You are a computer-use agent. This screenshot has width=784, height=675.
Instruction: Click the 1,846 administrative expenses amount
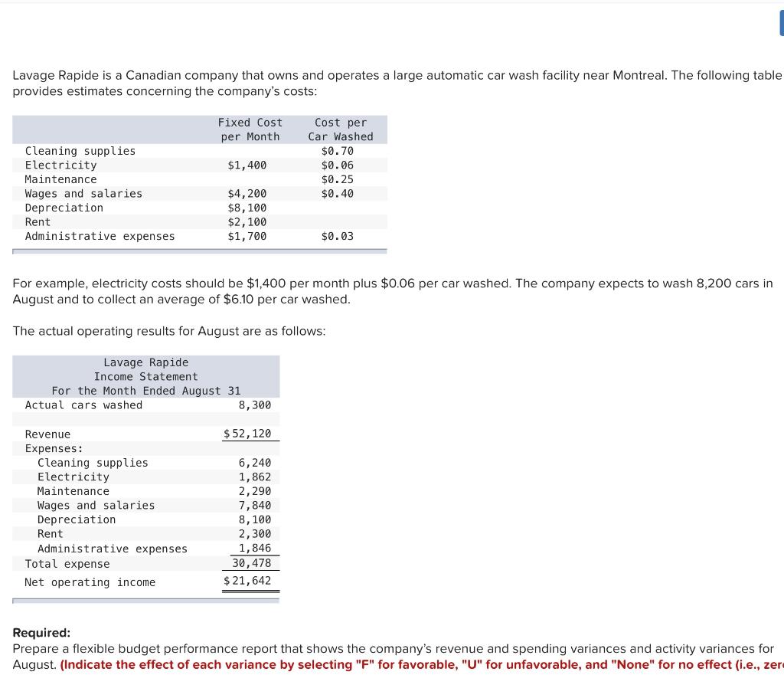point(254,548)
